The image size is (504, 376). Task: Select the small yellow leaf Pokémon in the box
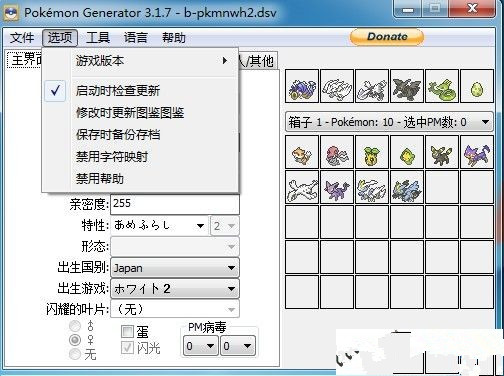[x=407, y=152]
